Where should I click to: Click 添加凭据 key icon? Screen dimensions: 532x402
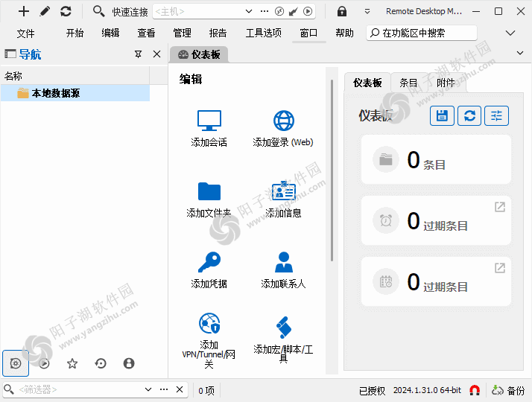[209, 262]
